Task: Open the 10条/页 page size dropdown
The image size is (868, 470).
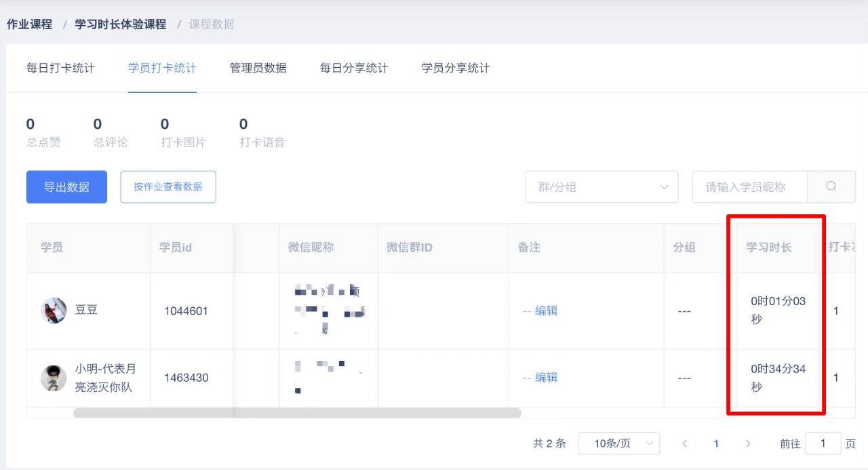Action: click(x=619, y=444)
